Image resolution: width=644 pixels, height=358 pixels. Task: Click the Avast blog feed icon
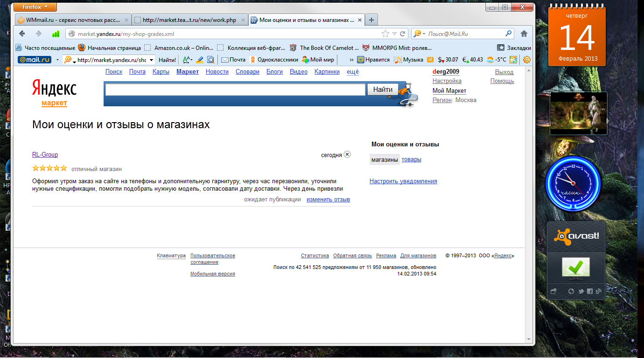point(598,291)
